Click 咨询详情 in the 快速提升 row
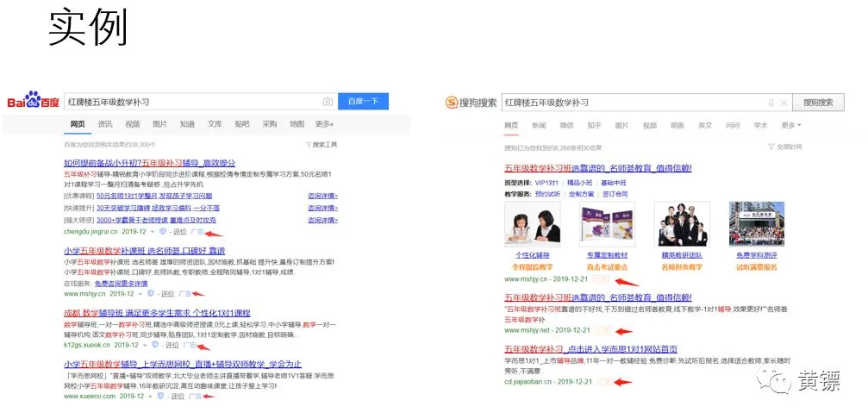868x419 pixels. (x=322, y=208)
